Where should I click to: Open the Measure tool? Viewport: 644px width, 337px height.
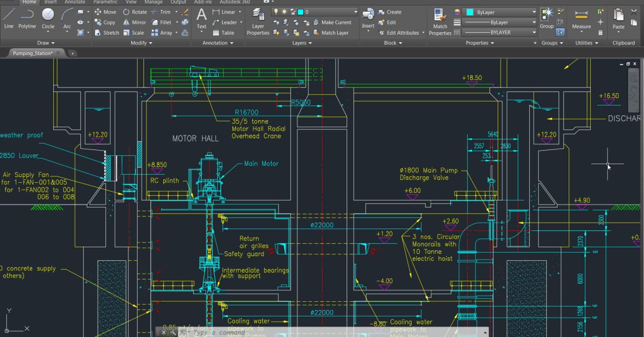(581, 19)
